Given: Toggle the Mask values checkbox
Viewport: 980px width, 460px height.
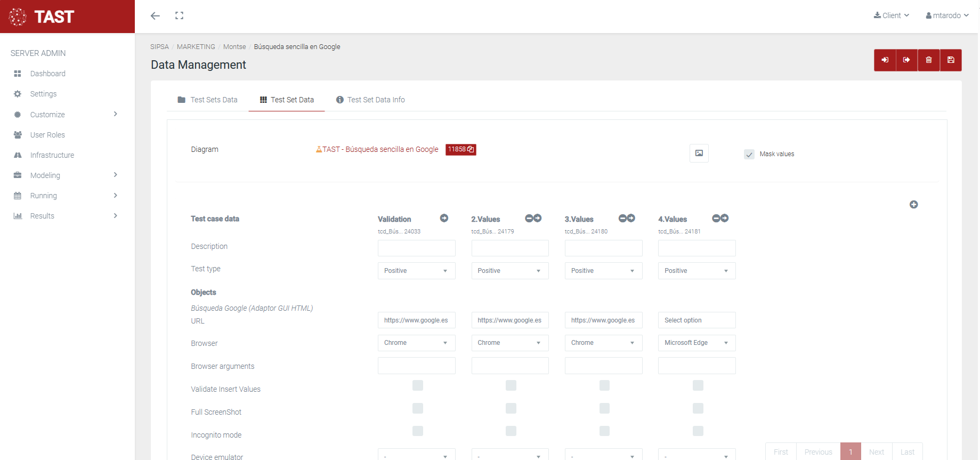Looking at the screenshot, I should click(749, 155).
